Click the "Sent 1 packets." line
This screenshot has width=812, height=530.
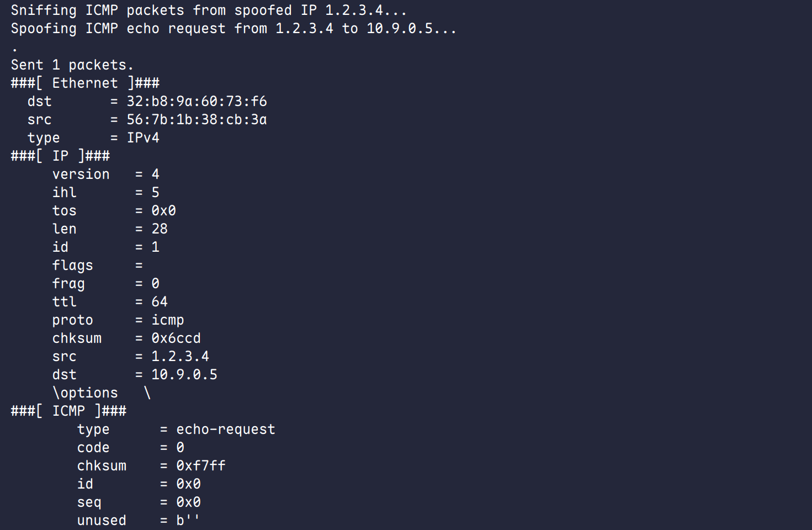click(x=72, y=65)
